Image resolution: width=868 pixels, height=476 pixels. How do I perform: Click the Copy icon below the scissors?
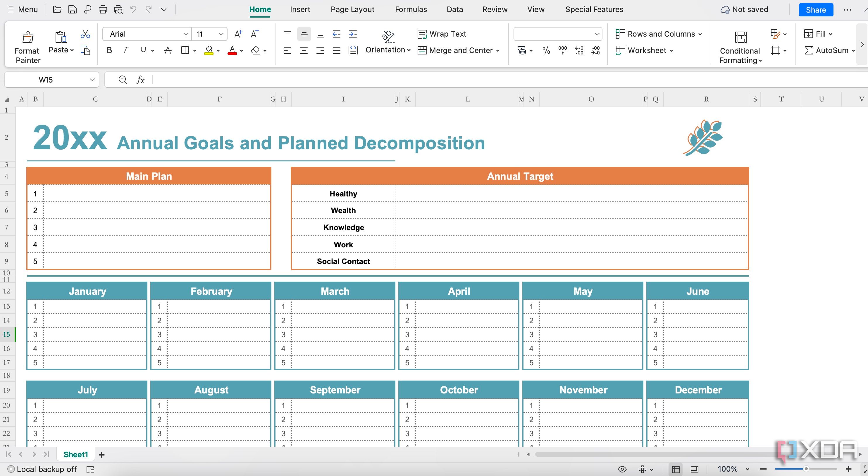[x=85, y=50]
